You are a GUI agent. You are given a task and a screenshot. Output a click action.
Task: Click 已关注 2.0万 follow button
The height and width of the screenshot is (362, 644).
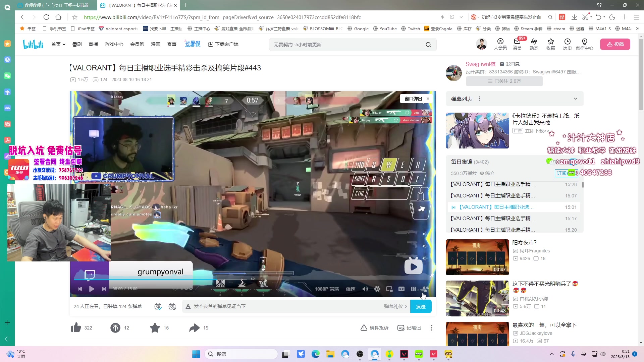(x=504, y=81)
